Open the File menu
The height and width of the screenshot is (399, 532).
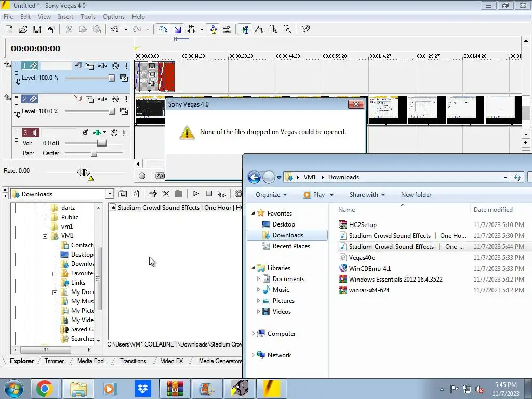[x=8, y=16]
